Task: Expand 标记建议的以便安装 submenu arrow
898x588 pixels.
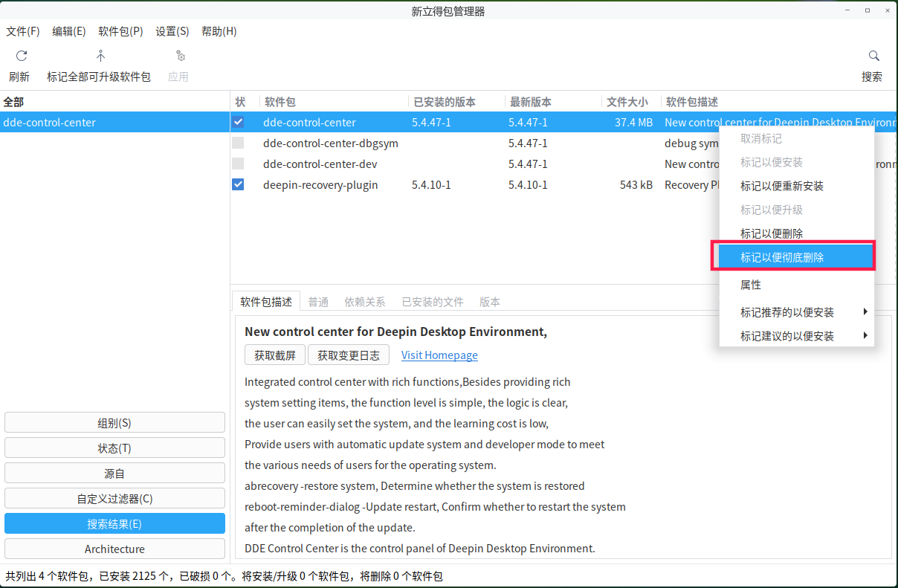Action: 865,336
